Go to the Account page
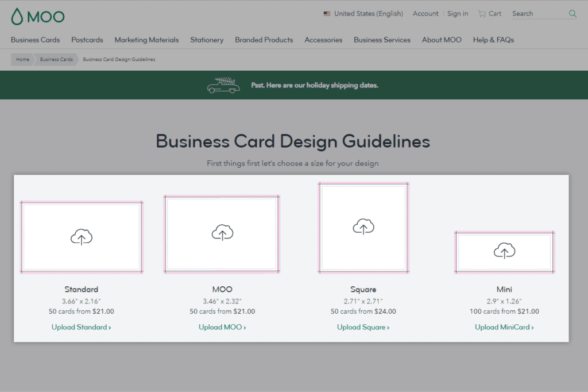Screen dimensions: 588x392 [425, 14]
